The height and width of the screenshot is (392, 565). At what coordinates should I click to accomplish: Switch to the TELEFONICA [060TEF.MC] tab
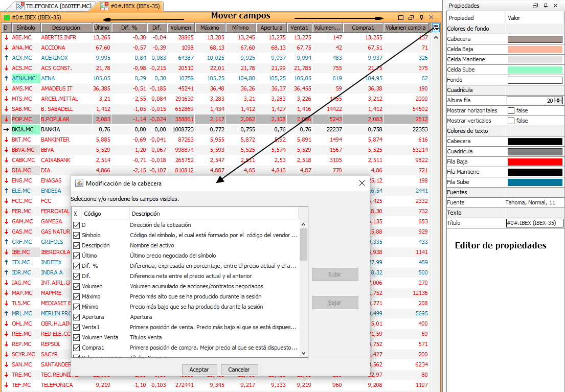(54, 6)
